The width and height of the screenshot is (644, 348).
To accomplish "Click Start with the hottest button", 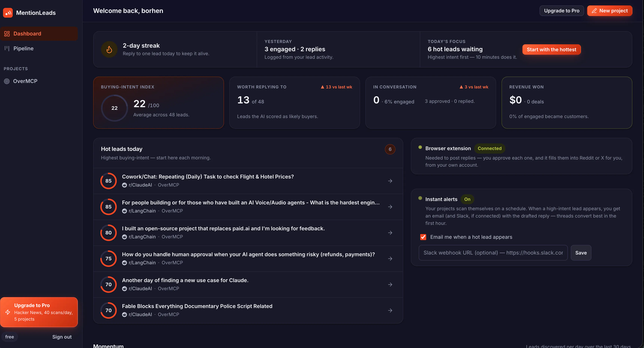I will point(551,50).
